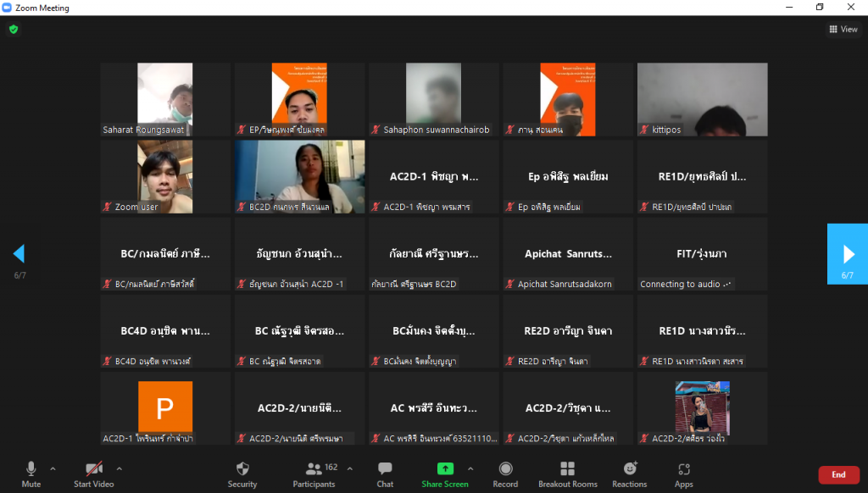Expand share options arrow beside Share Screen
The height and width of the screenshot is (493, 868).
point(470,468)
